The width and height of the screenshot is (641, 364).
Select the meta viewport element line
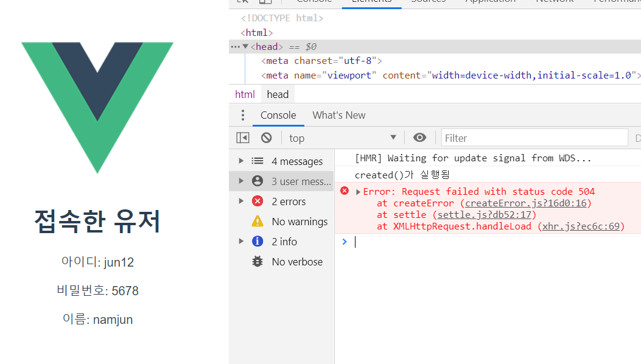(451, 75)
